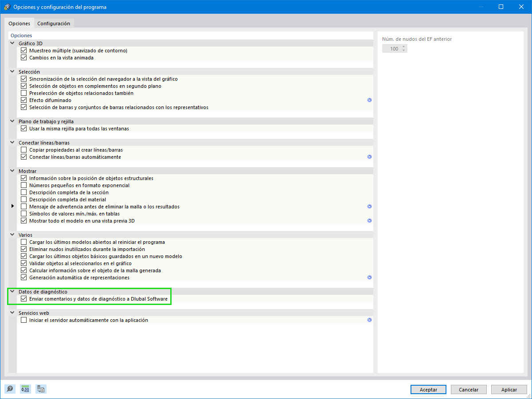Enable Iniciar el servidor automáticamente con la aplicación

24,320
